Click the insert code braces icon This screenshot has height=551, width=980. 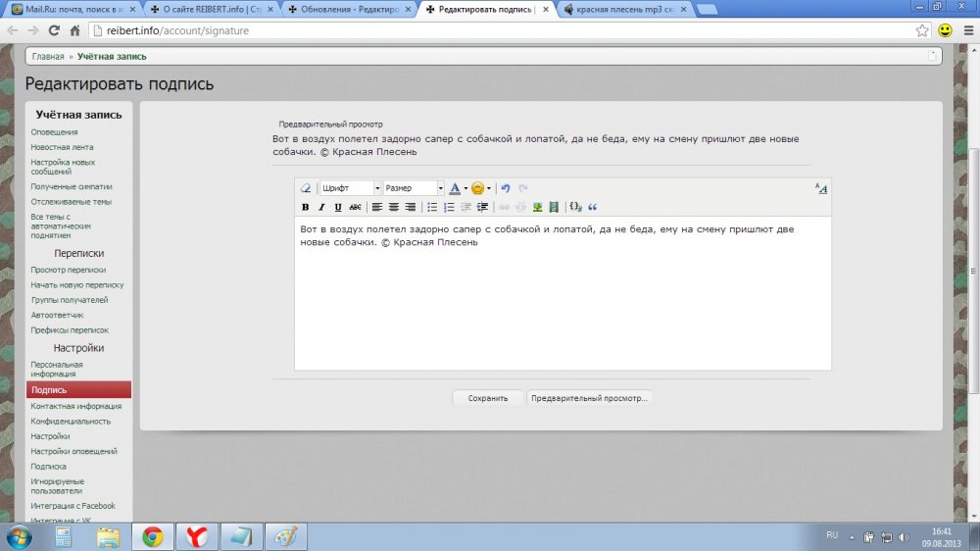pos(575,207)
